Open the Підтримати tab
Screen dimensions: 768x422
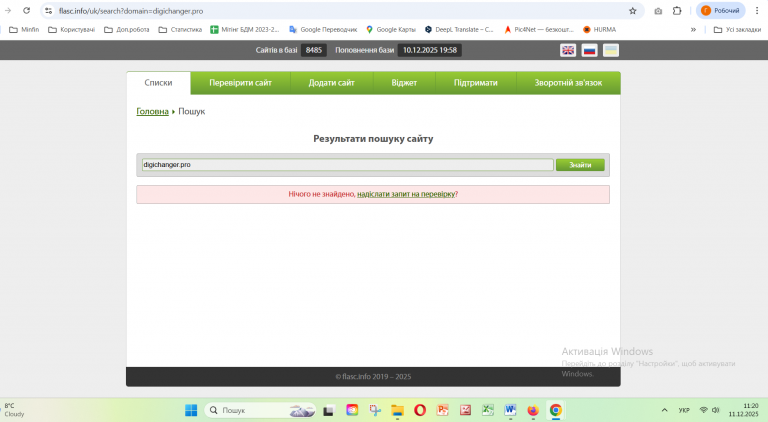[476, 83]
